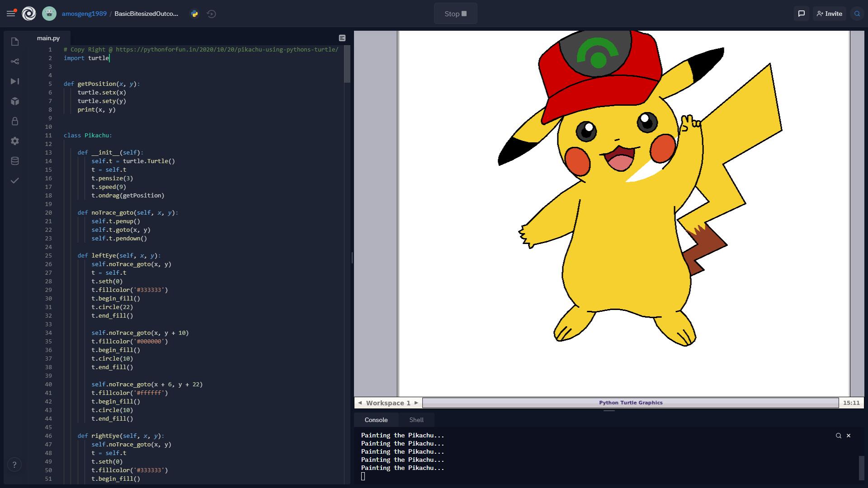Open the amosgeng1989 profile link
Screen dimensions: 868x488
84,14
